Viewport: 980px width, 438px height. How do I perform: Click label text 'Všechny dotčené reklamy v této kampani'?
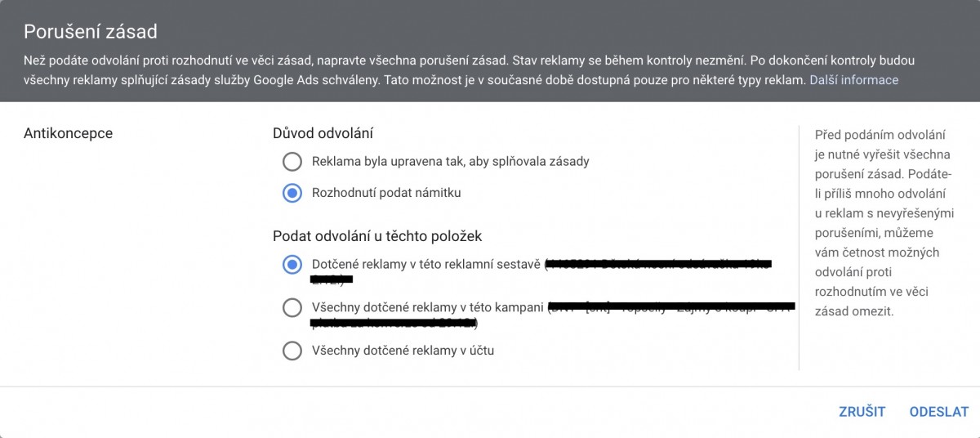point(428,308)
